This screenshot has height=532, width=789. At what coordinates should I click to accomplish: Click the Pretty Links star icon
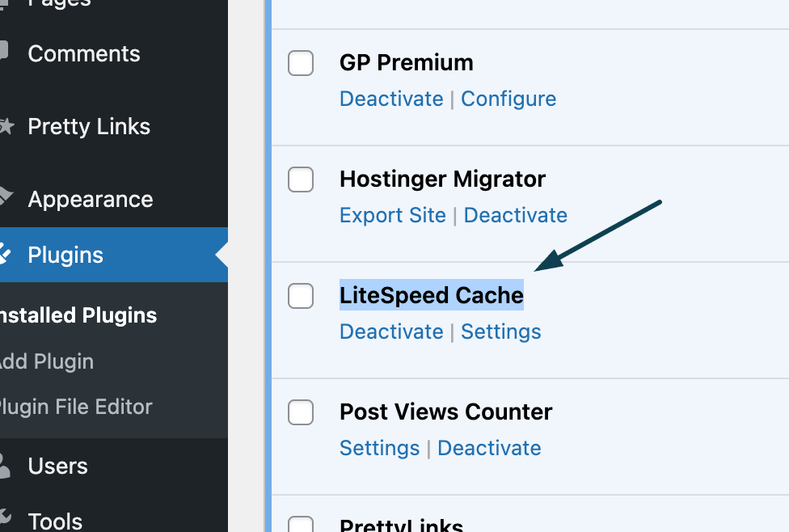tap(6, 126)
